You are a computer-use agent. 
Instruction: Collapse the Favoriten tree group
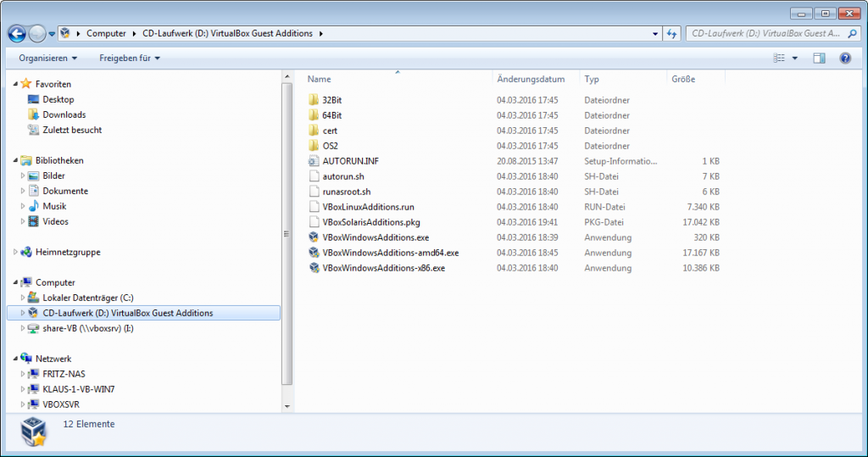pos(15,84)
